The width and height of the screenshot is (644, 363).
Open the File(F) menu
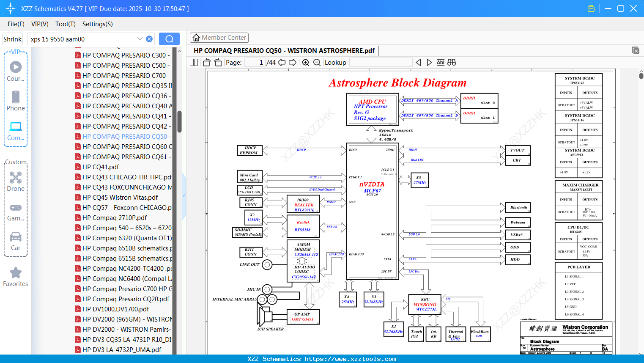[16, 24]
